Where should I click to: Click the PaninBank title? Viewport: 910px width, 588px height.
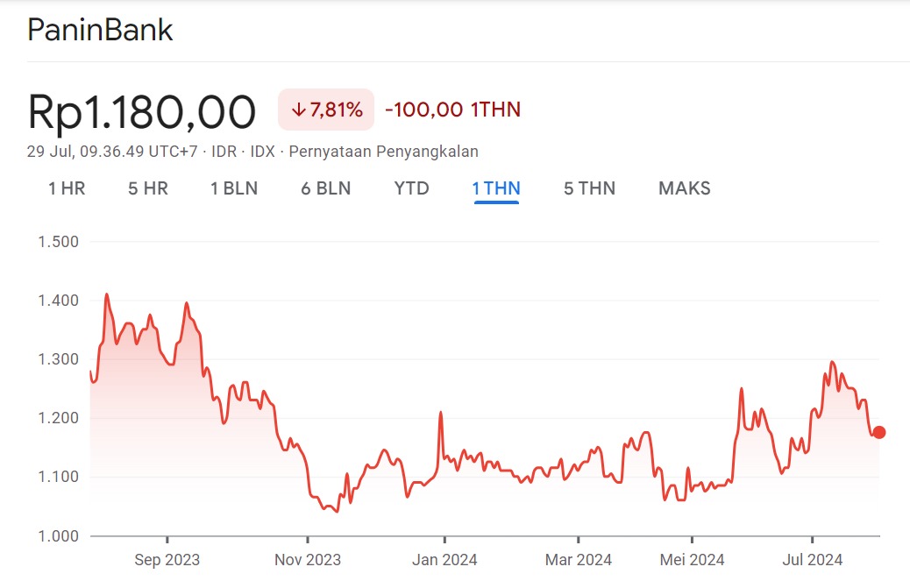pyautogui.click(x=100, y=30)
